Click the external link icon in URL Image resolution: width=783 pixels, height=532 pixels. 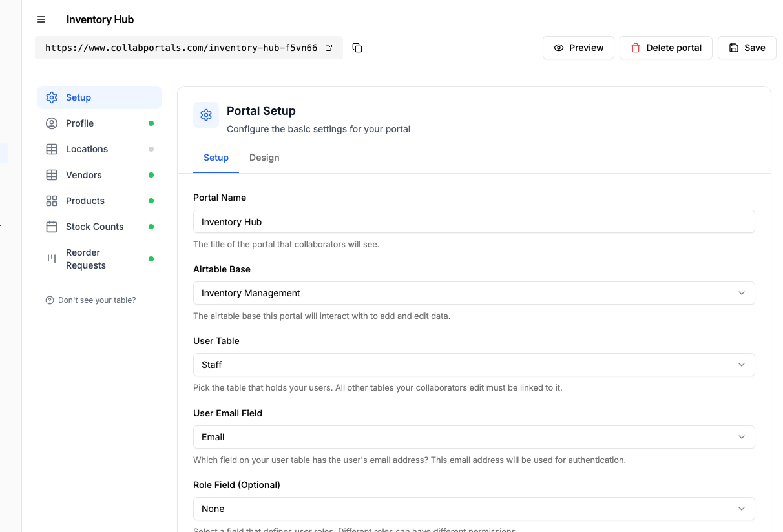[x=329, y=48]
